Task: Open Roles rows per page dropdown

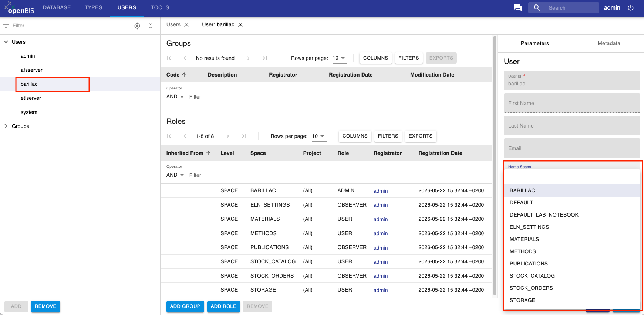Action: (318, 136)
